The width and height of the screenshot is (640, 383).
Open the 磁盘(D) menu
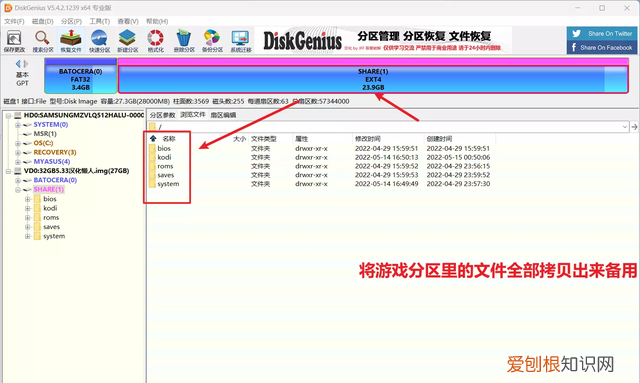(x=42, y=21)
